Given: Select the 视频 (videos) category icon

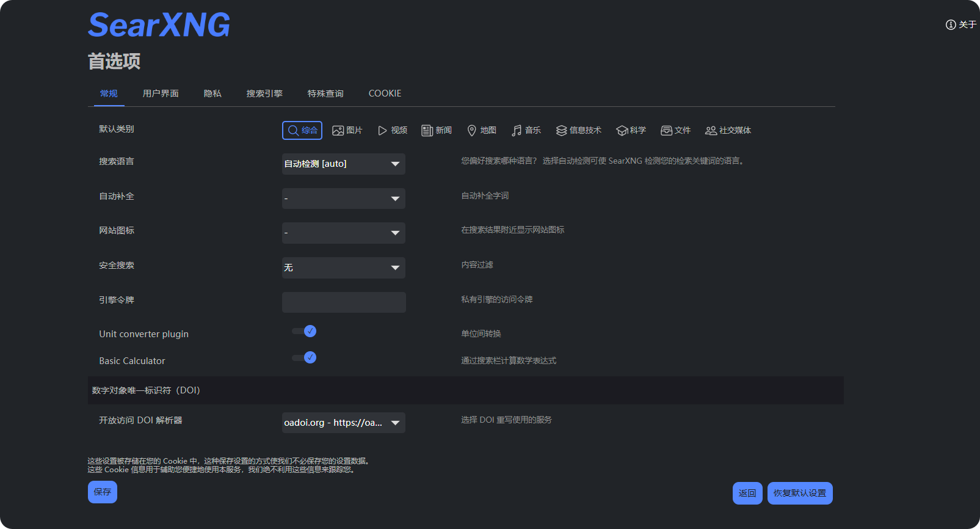Looking at the screenshot, I should [x=382, y=131].
